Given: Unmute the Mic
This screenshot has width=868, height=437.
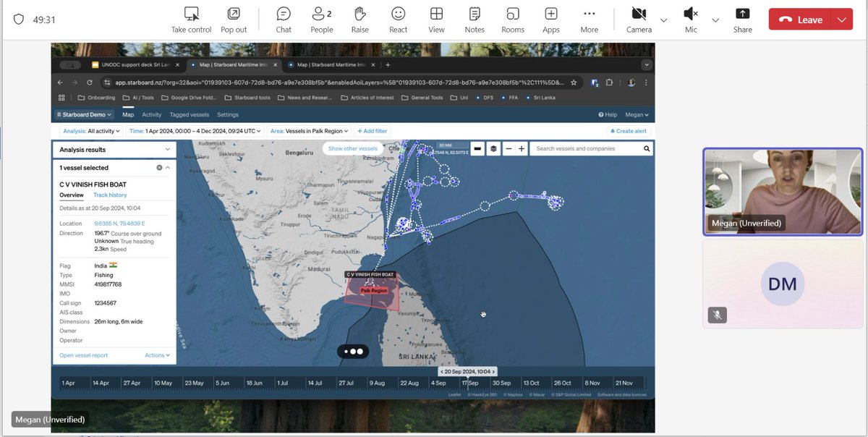Looking at the screenshot, I should [x=691, y=20].
